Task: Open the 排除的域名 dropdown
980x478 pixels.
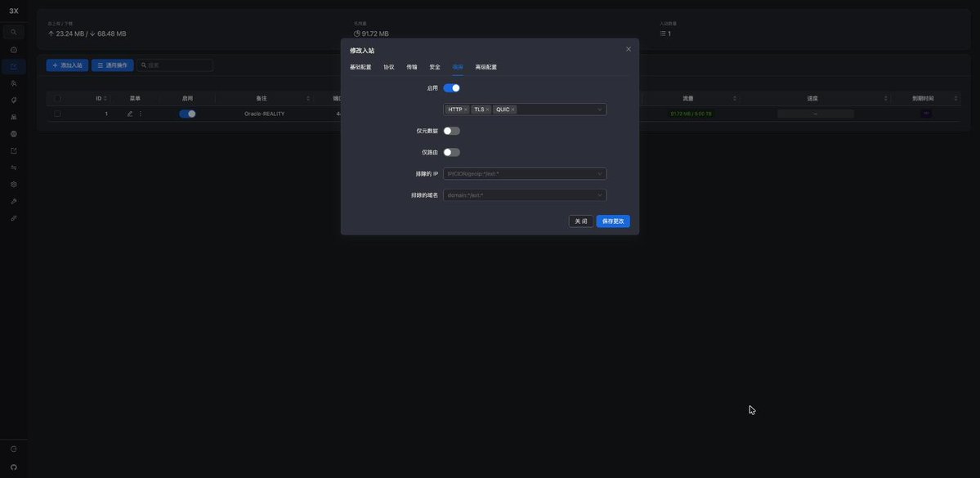Action: click(x=525, y=195)
